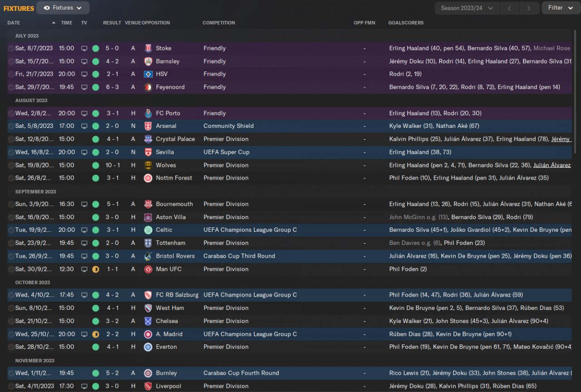Sort by the Opposition column header
The image size is (581, 392).
point(156,23)
